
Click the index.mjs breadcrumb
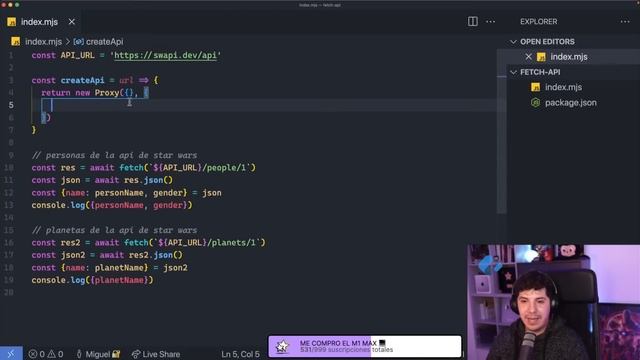pos(44,42)
